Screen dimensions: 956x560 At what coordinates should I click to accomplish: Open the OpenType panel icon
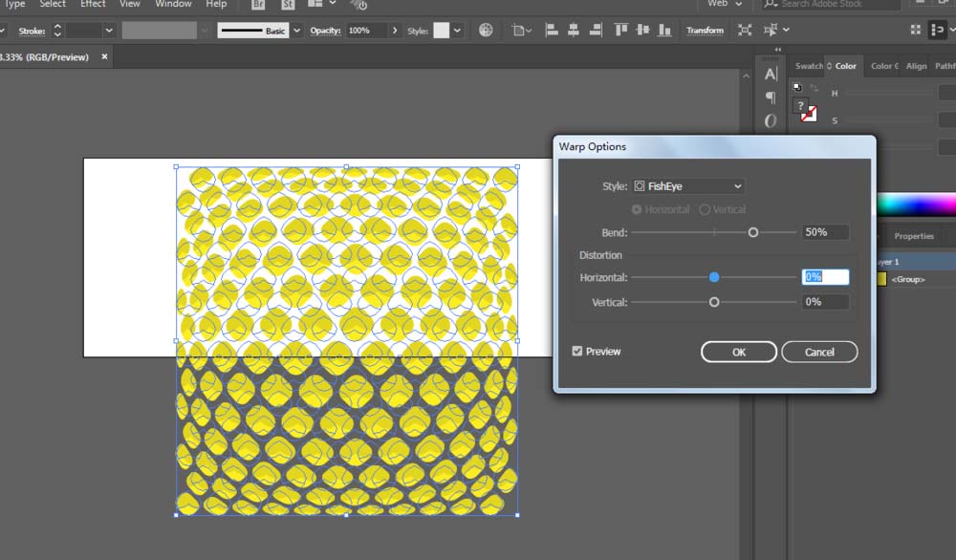click(x=771, y=120)
